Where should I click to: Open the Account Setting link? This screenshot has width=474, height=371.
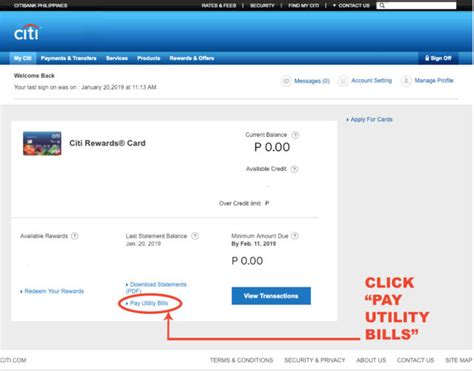tap(371, 81)
